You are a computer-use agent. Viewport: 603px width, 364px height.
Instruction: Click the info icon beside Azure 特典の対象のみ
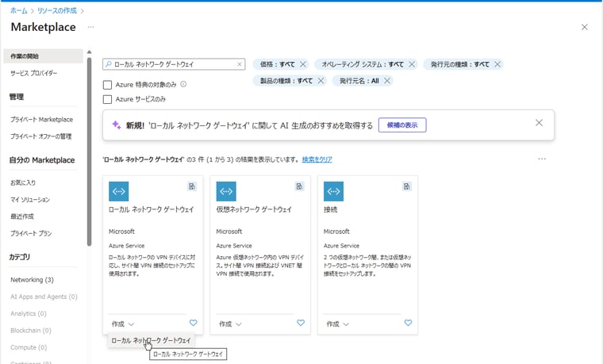coord(183,84)
